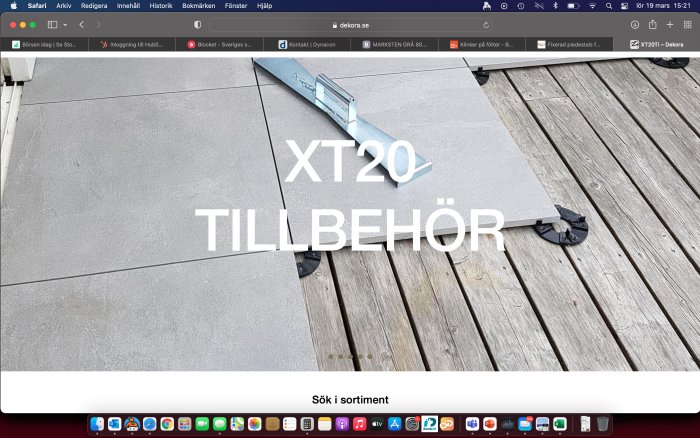Reload the page with the refresh icon
Screen dimensions: 700x438
point(486,25)
